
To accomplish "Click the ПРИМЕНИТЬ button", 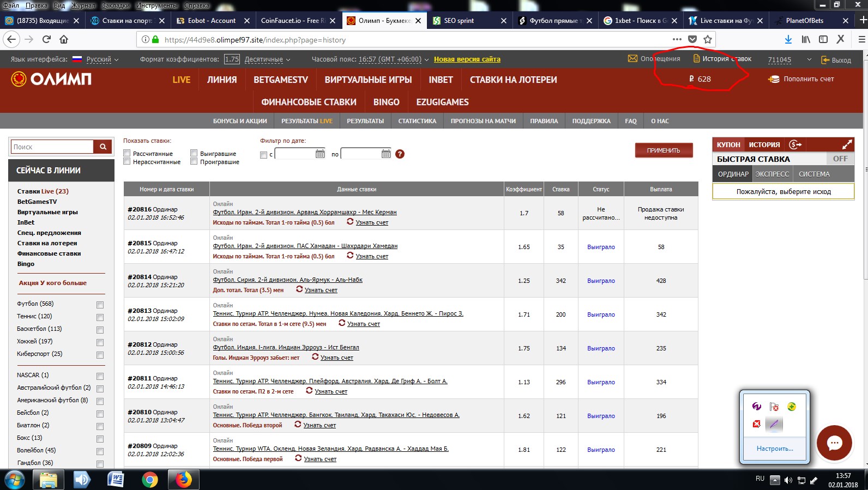I will [664, 150].
